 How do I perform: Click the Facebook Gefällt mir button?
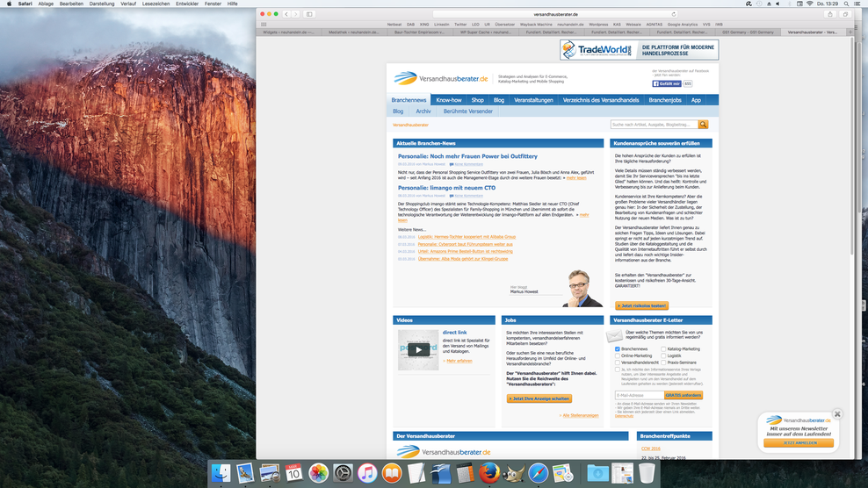(667, 83)
